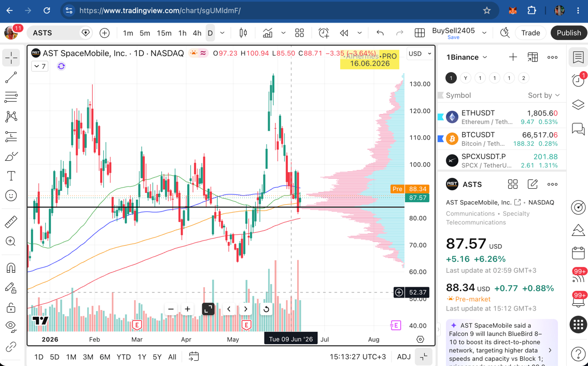Image resolution: width=588 pixels, height=366 pixels.
Task: Zoom in chart with plus button
Action: [x=188, y=309]
